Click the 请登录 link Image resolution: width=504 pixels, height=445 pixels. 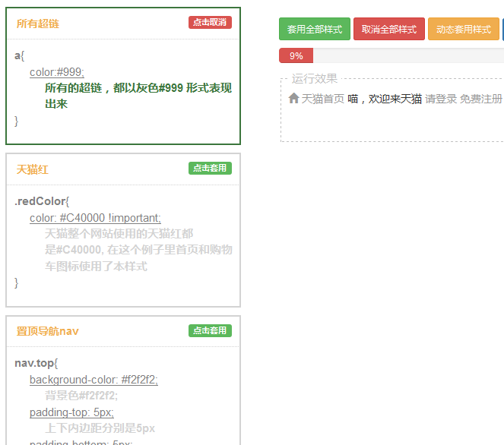click(441, 99)
